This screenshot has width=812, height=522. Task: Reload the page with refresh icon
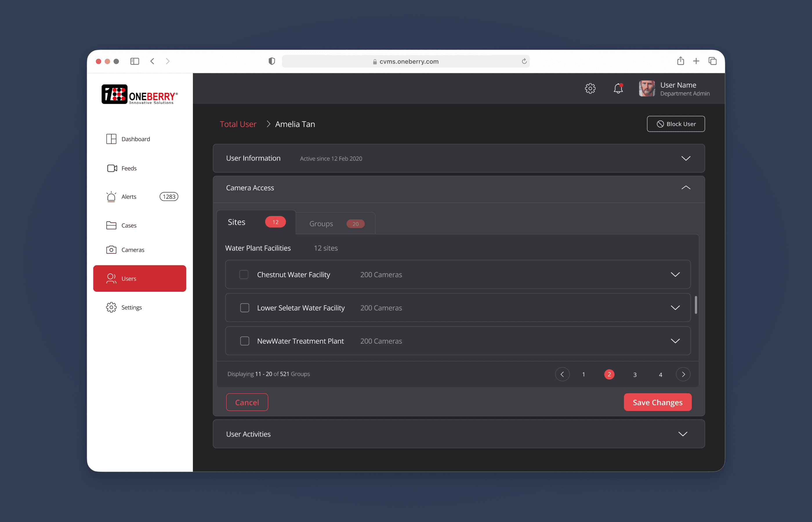(x=524, y=61)
